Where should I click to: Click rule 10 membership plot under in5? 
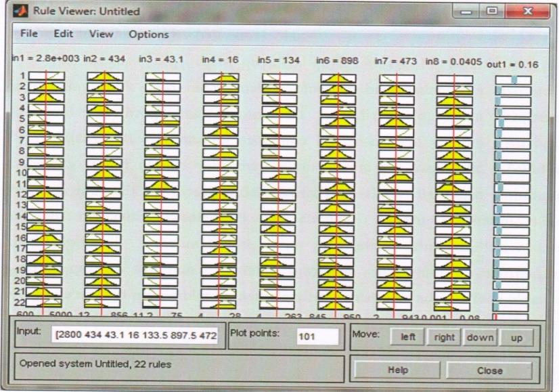(x=278, y=175)
